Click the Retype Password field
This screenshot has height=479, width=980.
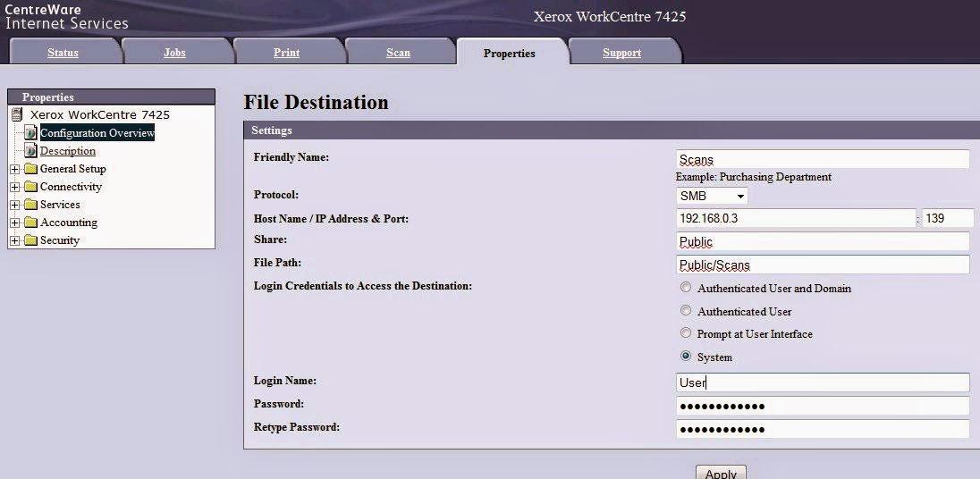click(x=823, y=429)
